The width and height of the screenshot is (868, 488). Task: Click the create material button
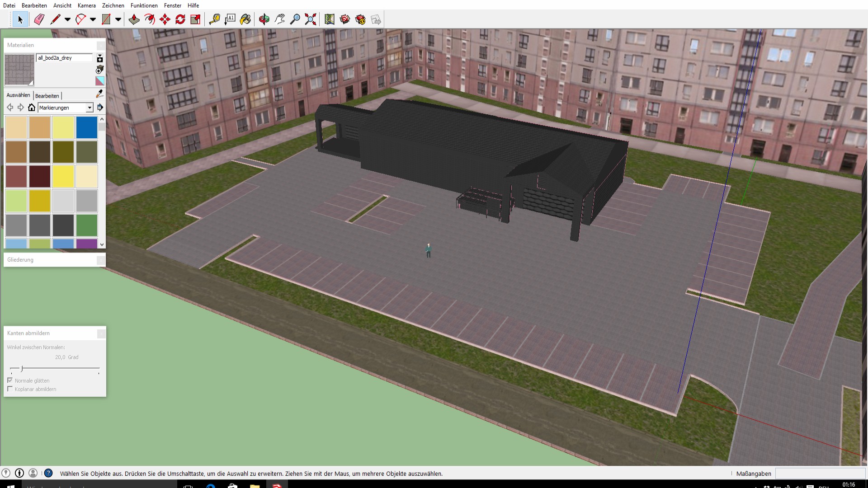coord(100,70)
